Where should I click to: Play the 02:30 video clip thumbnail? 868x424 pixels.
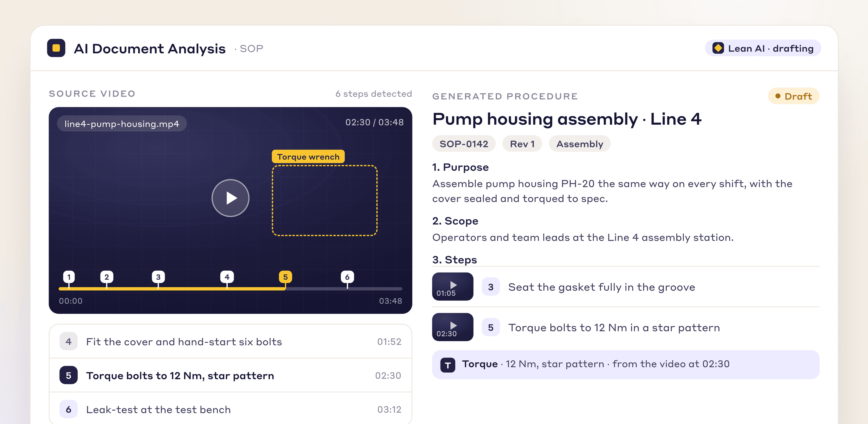(x=453, y=327)
